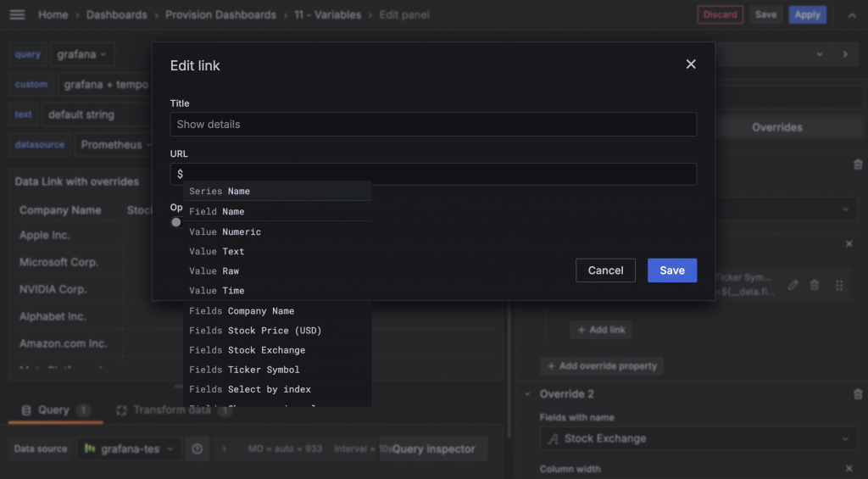This screenshot has height=479, width=868.
Task: Go to Dashboards breadcrumb
Action: click(x=117, y=15)
